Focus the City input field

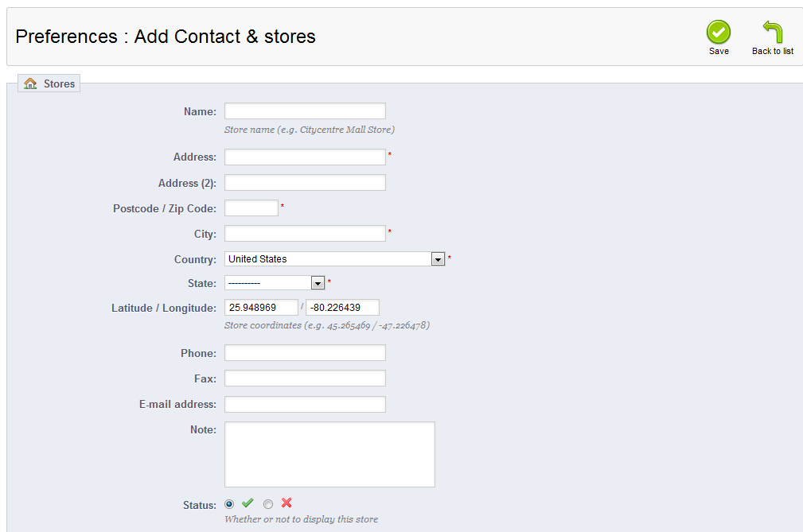pos(306,234)
